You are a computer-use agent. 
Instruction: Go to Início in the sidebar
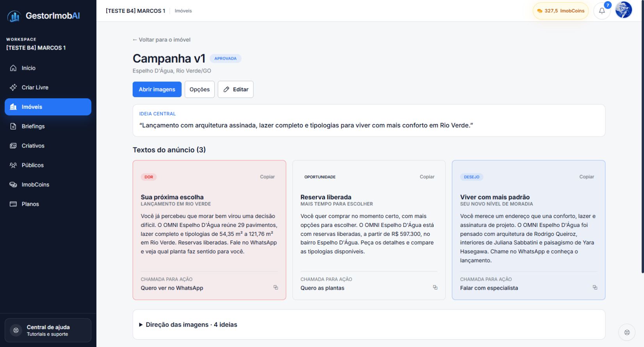48,68
